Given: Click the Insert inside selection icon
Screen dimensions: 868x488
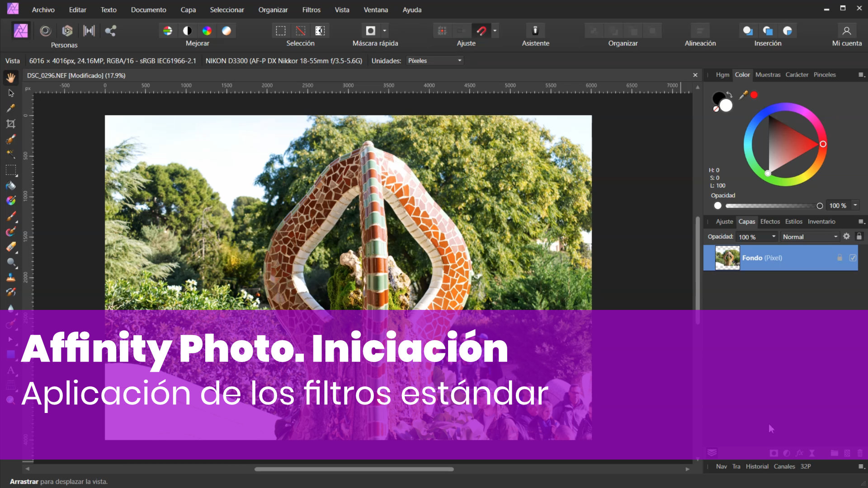Looking at the screenshot, I should point(788,31).
